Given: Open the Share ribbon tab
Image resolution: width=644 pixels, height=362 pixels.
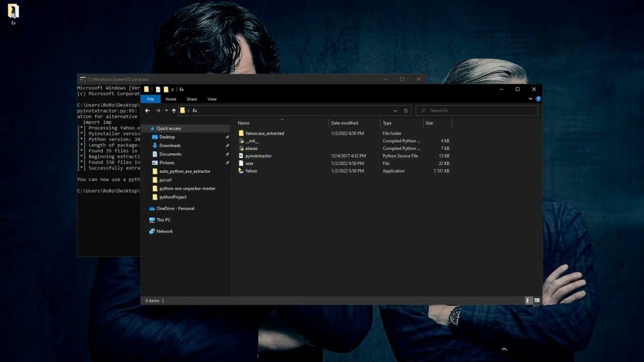Looking at the screenshot, I should pos(192,99).
